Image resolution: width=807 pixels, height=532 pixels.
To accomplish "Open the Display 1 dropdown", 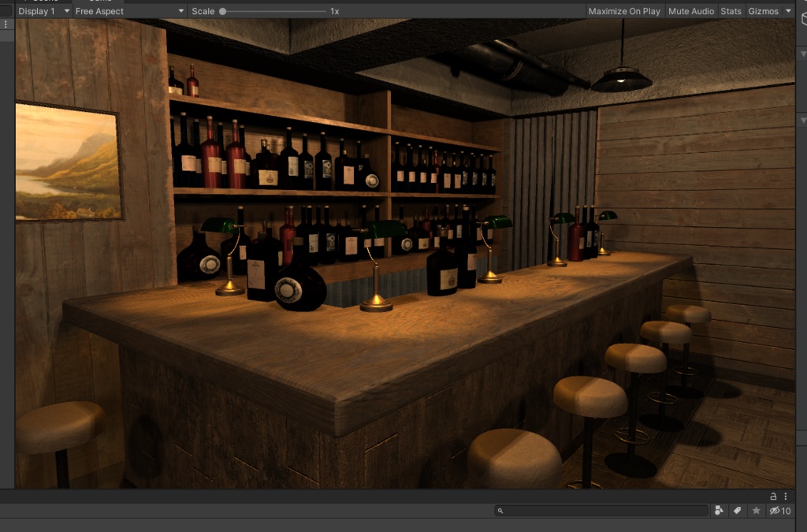I will 42,11.
